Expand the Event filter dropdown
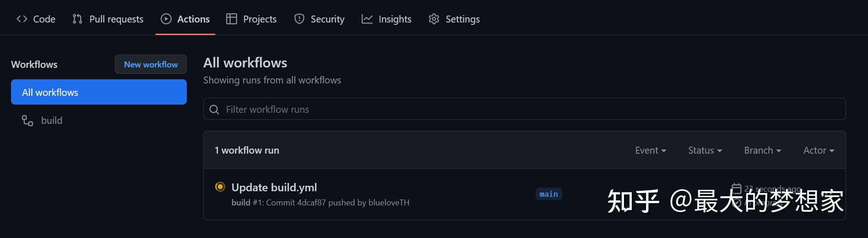The width and height of the screenshot is (868, 238). pyautogui.click(x=651, y=150)
